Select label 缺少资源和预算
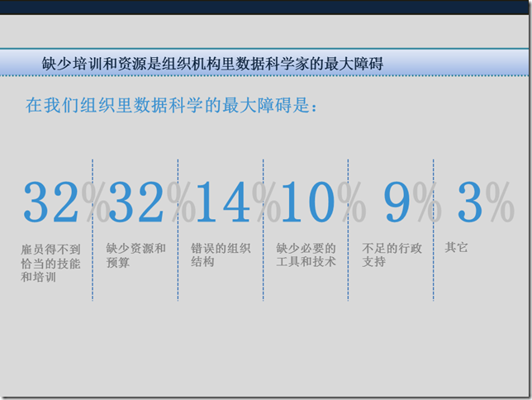 click(x=135, y=255)
